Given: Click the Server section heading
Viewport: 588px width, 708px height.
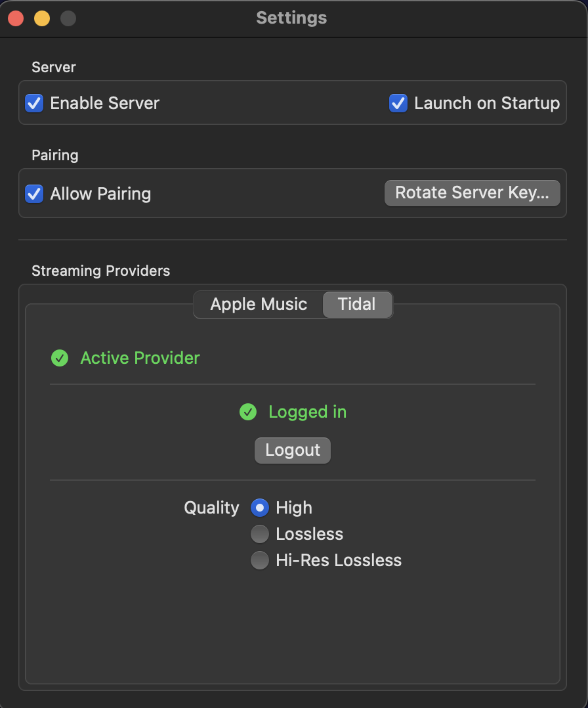Looking at the screenshot, I should pos(54,67).
